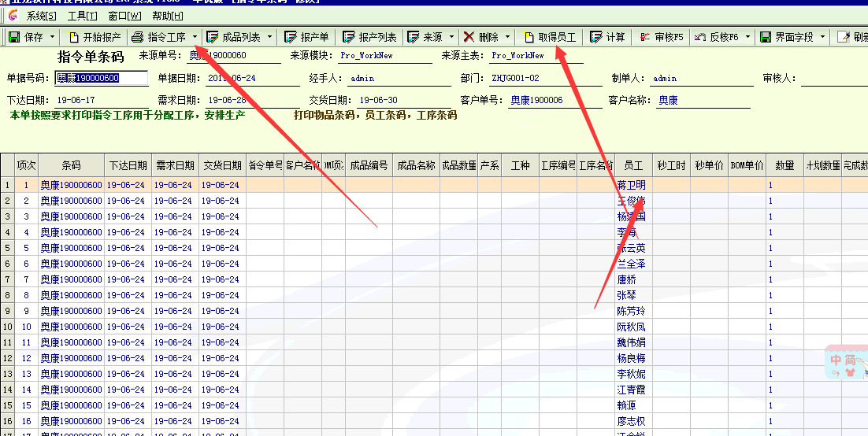
Task: Select employee cell 阮秋凤
Action: (633, 327)
